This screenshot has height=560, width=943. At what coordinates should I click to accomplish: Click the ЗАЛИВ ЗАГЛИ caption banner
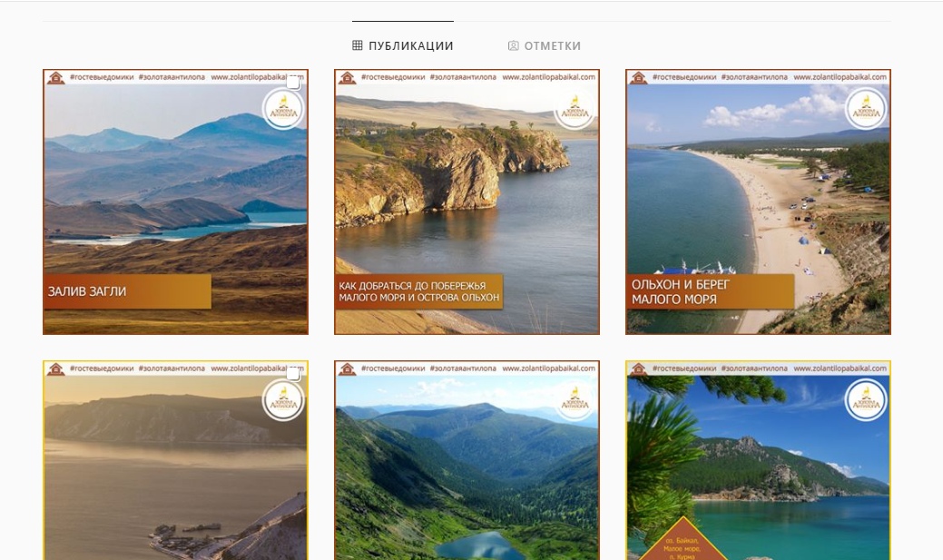tap(127, 291)
